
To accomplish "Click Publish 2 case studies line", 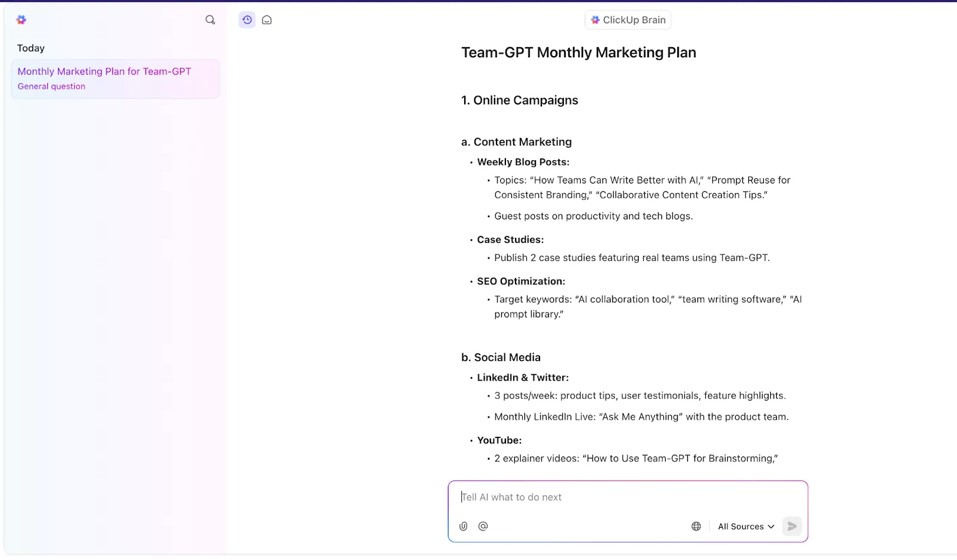I will pos(632,258).
